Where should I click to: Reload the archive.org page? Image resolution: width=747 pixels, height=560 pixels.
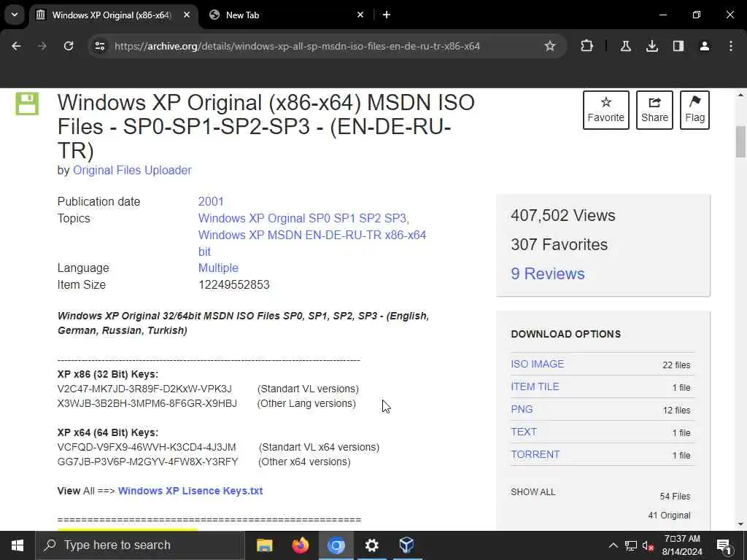pos(69,46)
